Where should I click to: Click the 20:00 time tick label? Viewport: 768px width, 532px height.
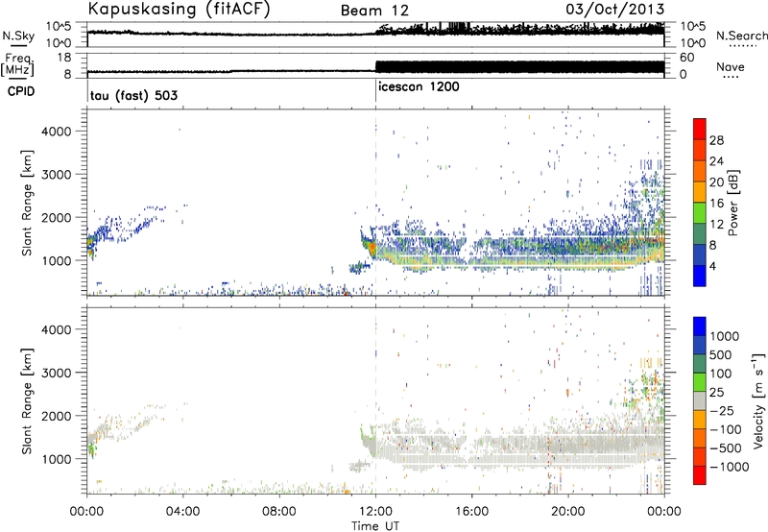click(567, 512)
